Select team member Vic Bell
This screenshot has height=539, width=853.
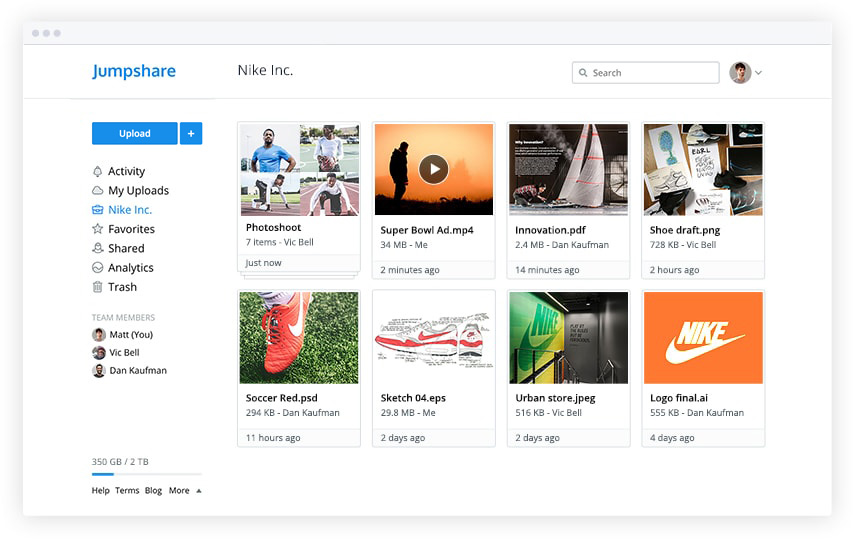[125, 353]
